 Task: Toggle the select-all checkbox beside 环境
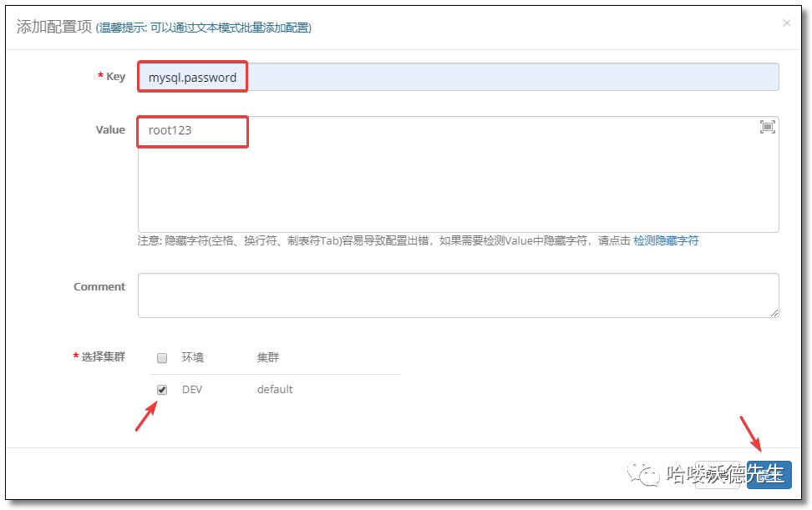click(162, 358)
